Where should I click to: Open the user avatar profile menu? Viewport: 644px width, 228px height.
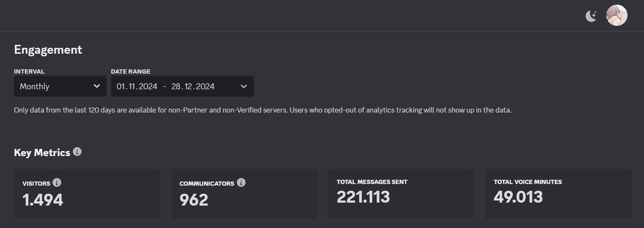tap(616, 15)
